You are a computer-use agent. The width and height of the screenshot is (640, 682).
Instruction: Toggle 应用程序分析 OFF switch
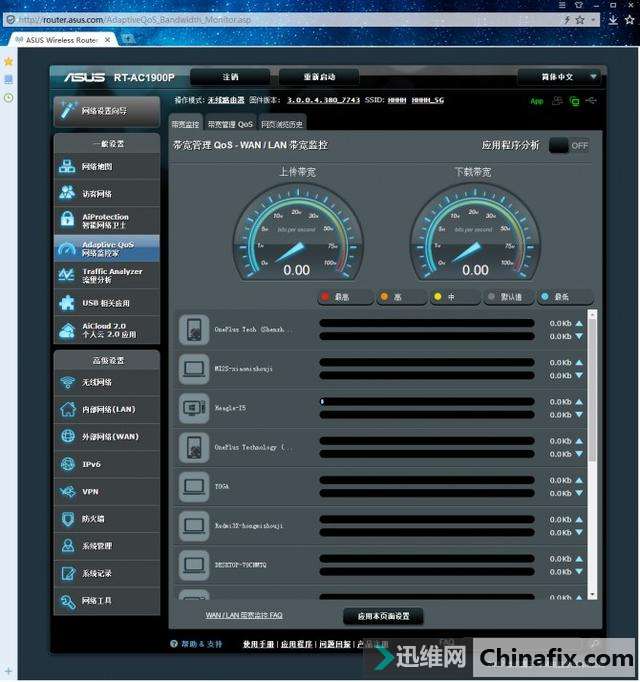point(569,145)
